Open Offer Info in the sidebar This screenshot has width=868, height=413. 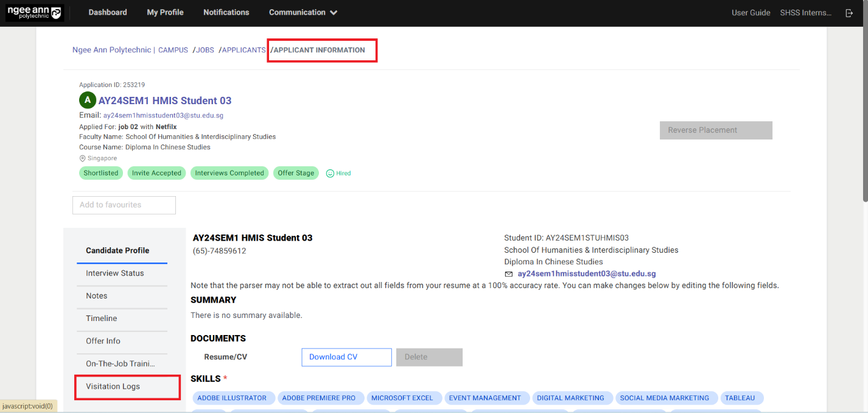pos(103,341)
